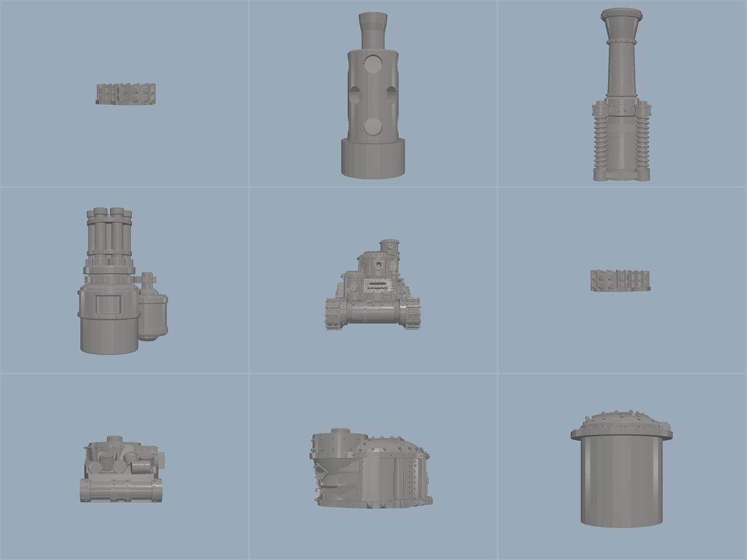The image size is (747, 560).
Task: Select the gear-rack model in the middle row
Action: [x=620, y=280]
